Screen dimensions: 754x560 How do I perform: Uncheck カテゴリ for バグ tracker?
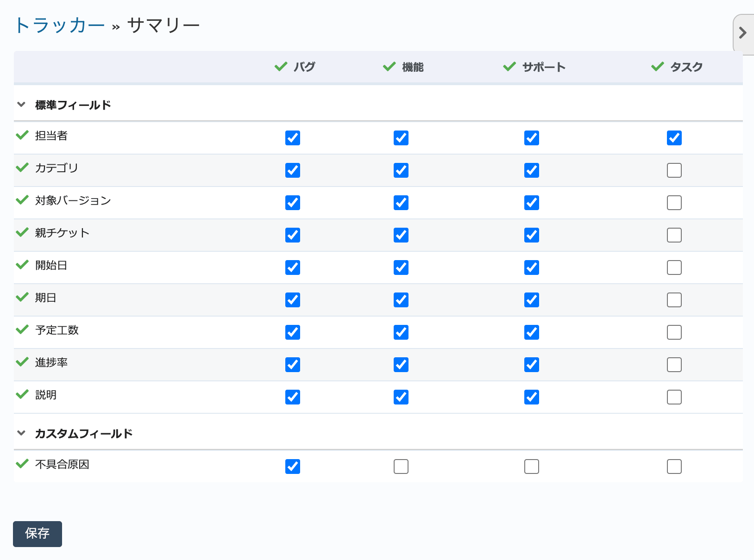(x=293, y=170)
